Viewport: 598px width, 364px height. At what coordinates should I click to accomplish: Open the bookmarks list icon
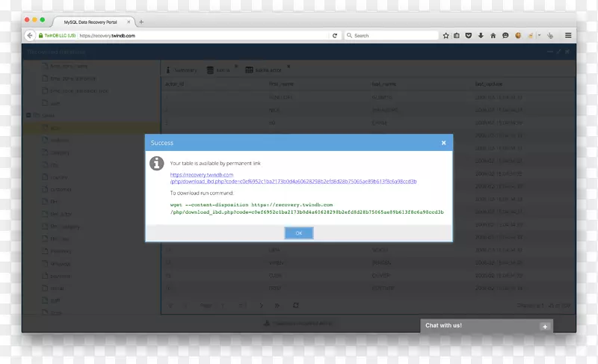[457, 35]
